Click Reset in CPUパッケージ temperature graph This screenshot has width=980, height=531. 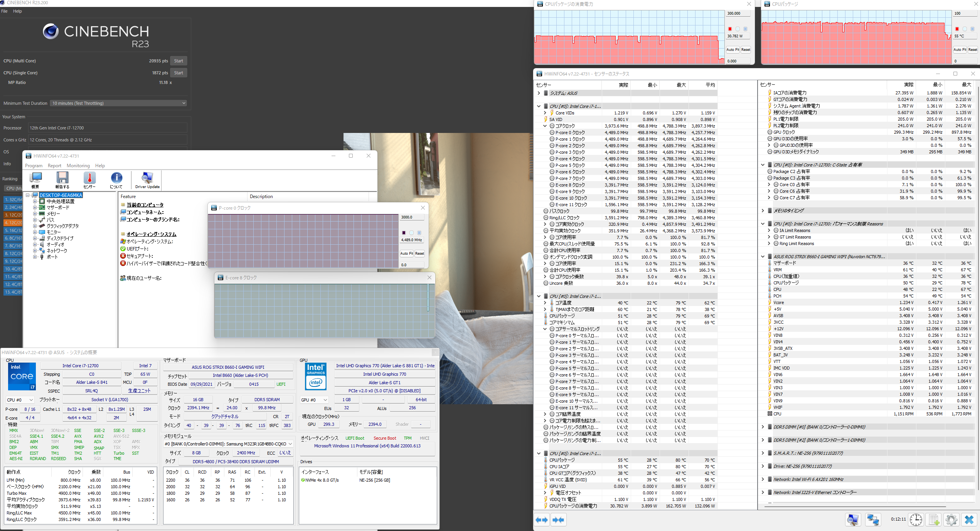(x=973, y=50)
